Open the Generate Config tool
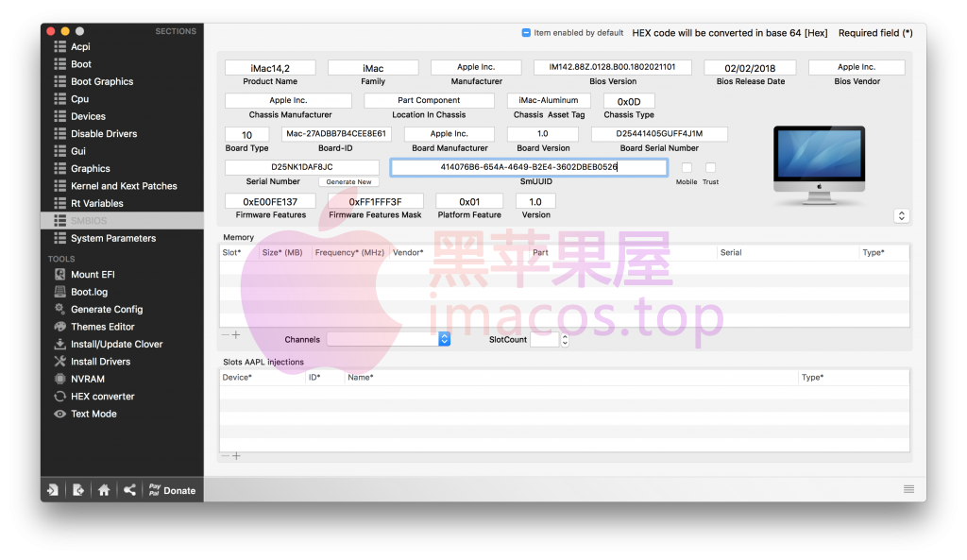Viewport: 967px width, 560px height. pyautogui.click(x=122, y=309)
